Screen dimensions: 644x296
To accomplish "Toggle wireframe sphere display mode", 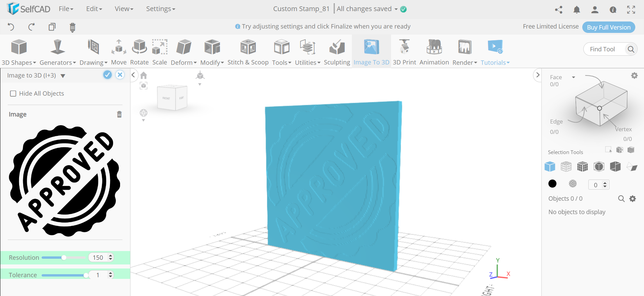I will pos(573,184).
